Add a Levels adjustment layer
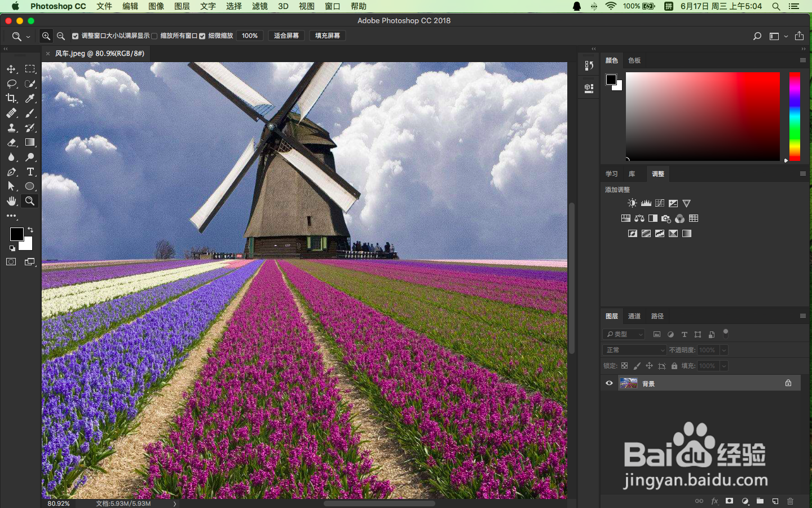 coord(646,203)
